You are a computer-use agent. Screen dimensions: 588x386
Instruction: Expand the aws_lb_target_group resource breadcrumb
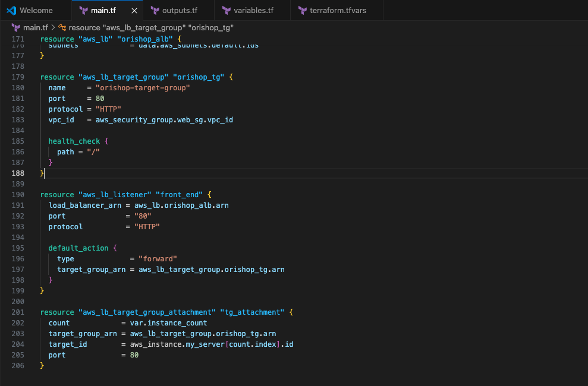pyautogui.click(x=151, y=27)
